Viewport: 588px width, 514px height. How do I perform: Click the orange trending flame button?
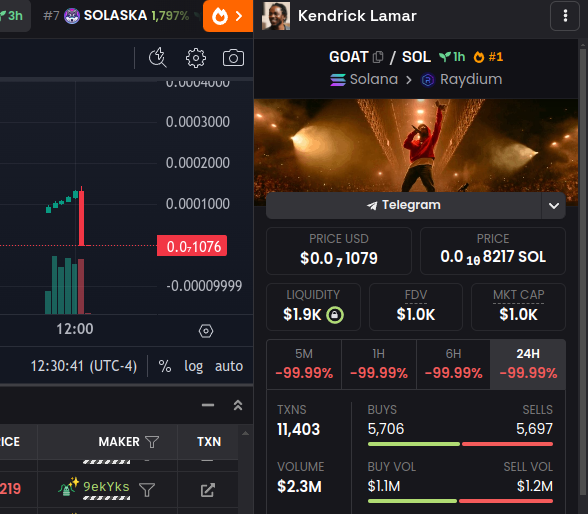point(228,16)
